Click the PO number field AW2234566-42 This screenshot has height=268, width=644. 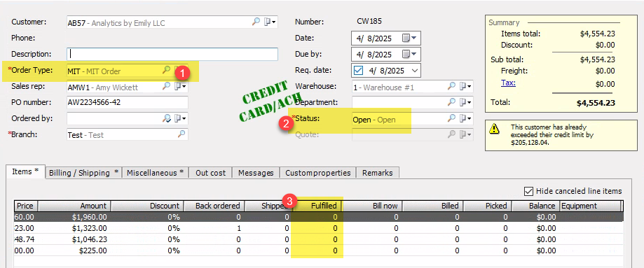(x=128, y=103)
